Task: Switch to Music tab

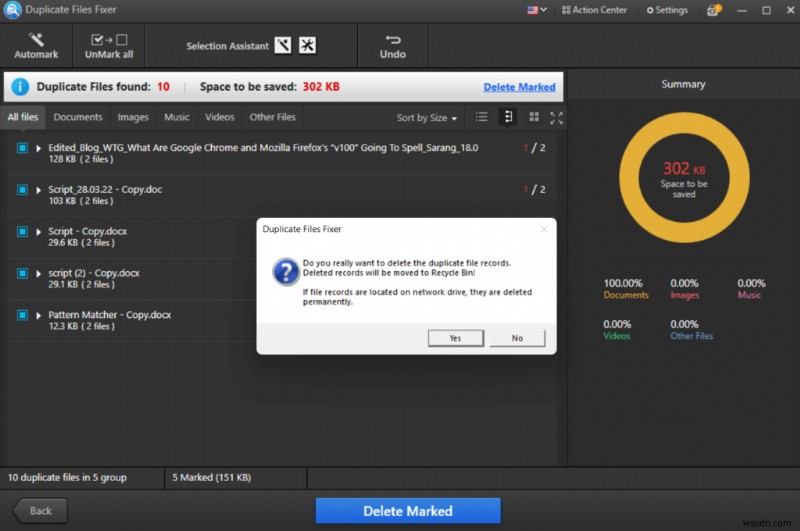Action: coord(177,117)
